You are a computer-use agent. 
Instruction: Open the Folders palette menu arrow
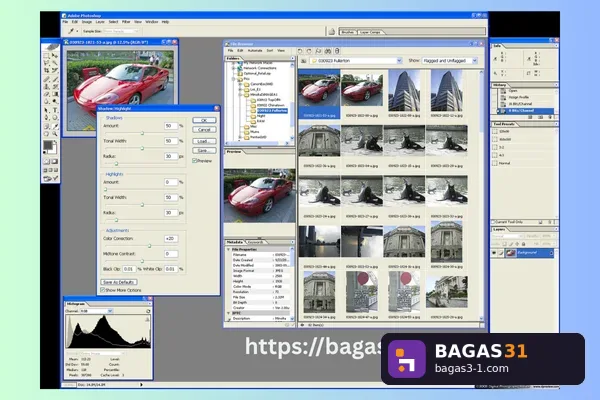pyautogui.click(x=292, y=59)
